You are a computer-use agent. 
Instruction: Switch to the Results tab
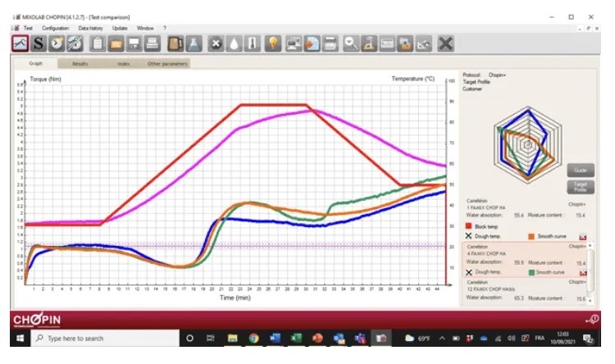coord(80,63)
